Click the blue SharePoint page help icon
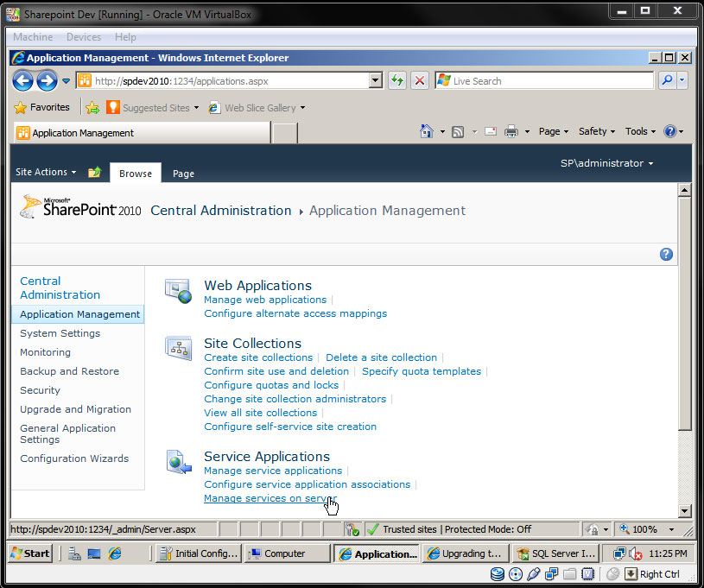The height and width of the screenshot is (588, 704). point(666,255)
